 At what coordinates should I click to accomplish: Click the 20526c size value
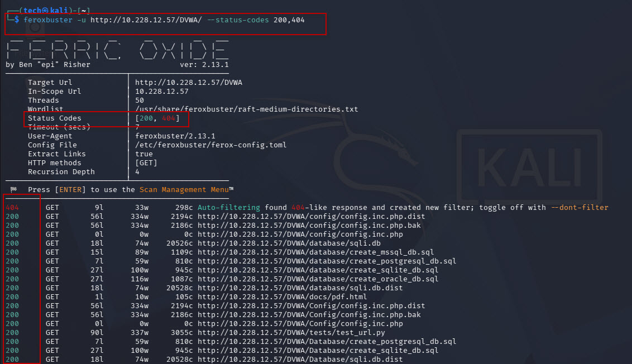click(x=180, y=243)
